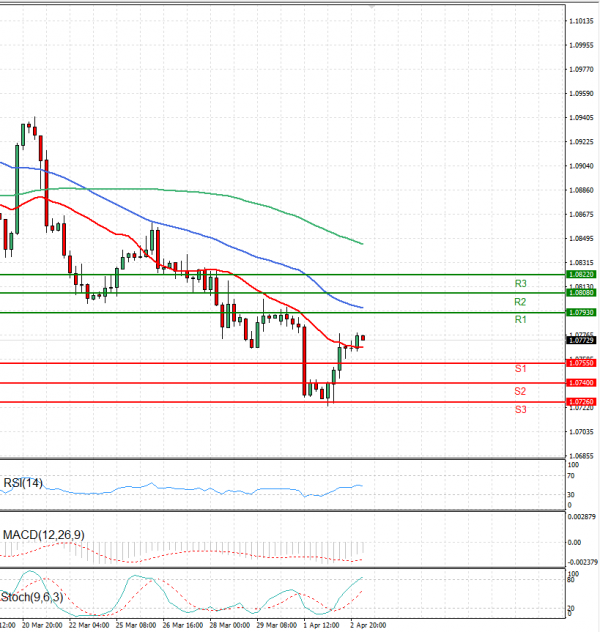This screenshot has width=600, height=632.
Task: Click the RSI(14) indicator label
Action: pos(23,483)
